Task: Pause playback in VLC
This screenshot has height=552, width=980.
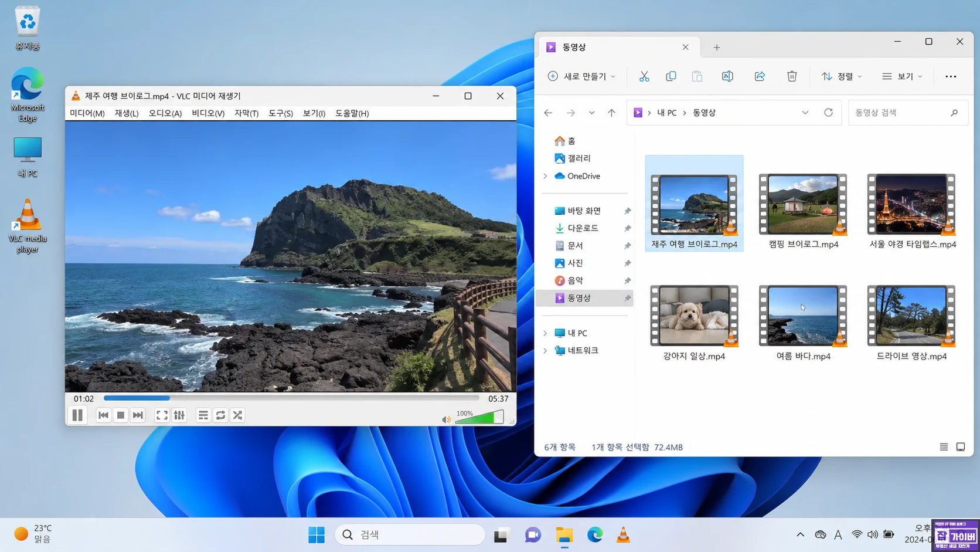Action: pos(77,415)
